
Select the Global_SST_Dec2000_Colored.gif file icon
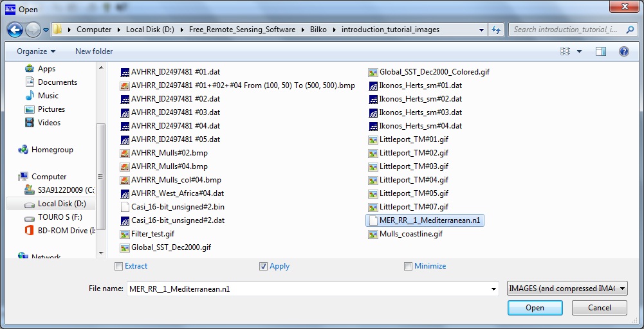point(373,72)
